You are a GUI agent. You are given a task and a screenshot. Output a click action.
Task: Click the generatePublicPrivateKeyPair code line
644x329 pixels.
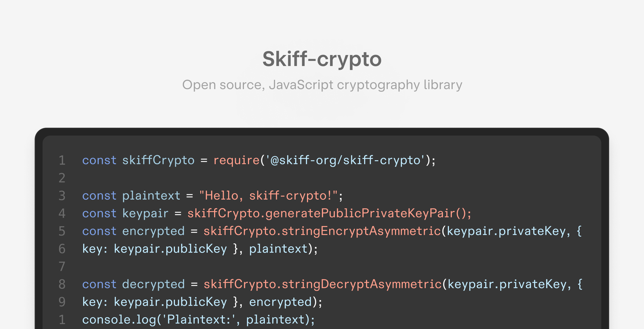coord(277,214)
